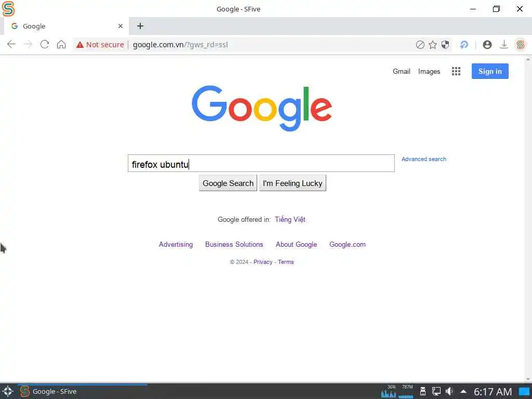Image resolution: width=532 pixels, height=399 pixels.
Task: Open the user profile account icon
Action: pyautogui.click(x=487, y=45)
